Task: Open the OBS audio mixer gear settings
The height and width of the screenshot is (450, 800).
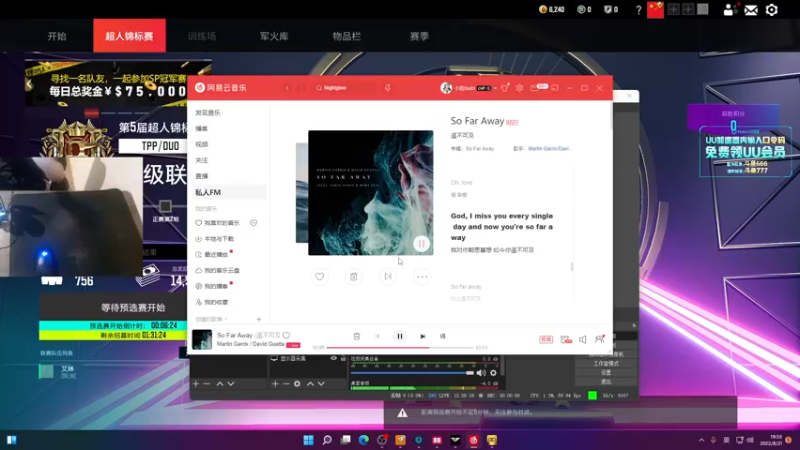Action: click(493, 373)
